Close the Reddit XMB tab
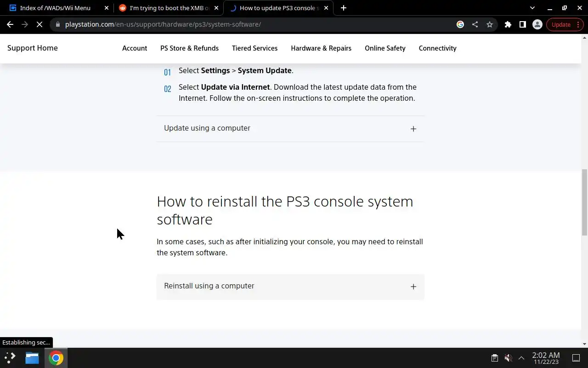The image size is (588, 368). click(x=216, y=8)
